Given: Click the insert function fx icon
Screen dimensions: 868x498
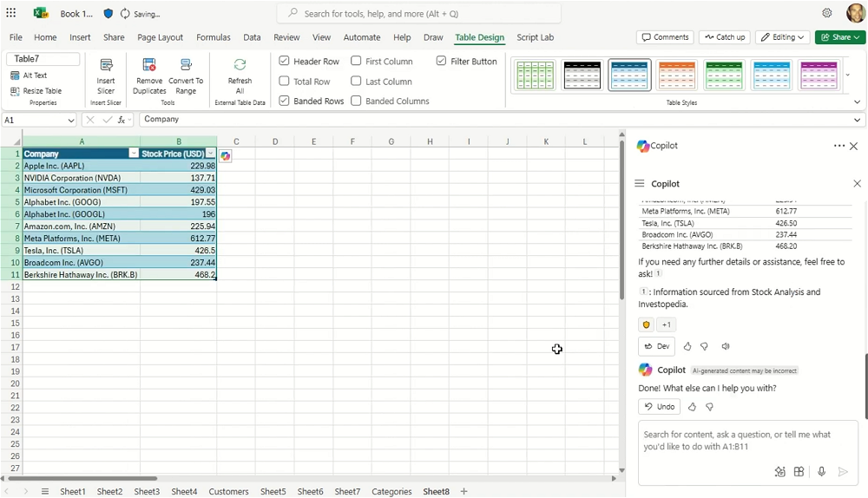Looking at the screenshot, I should 122,120.
